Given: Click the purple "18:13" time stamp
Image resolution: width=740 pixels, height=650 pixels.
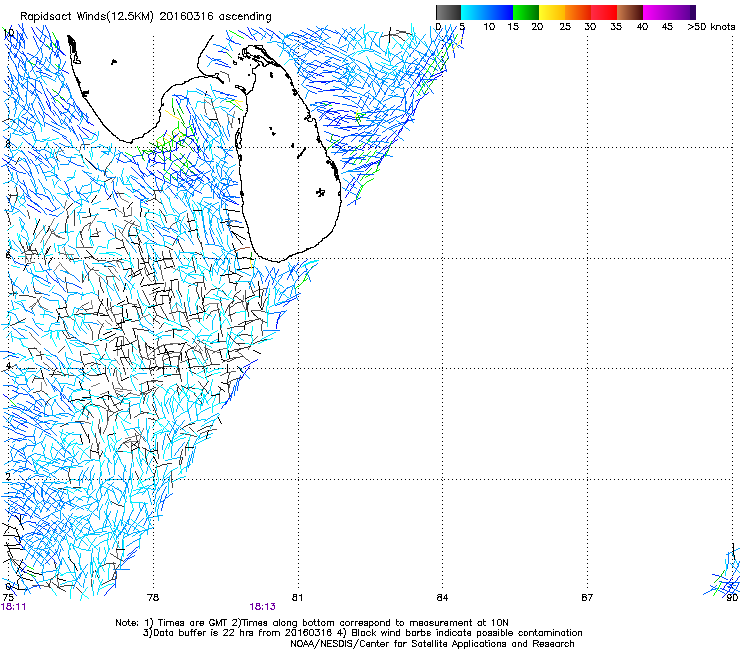Looking at the screenshot, I should coord(262,607).
